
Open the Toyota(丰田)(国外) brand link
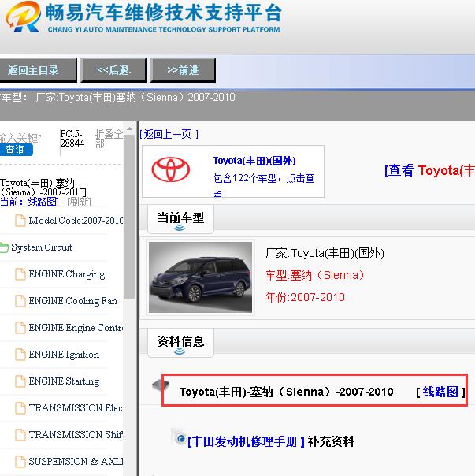tap(254, 160)
